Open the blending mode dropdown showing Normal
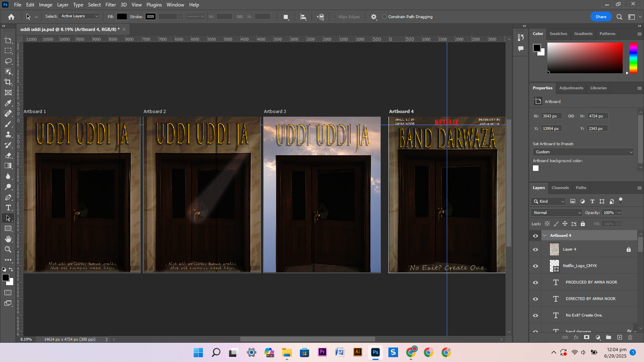Viewport: 644px width, 362px height. 556,212
